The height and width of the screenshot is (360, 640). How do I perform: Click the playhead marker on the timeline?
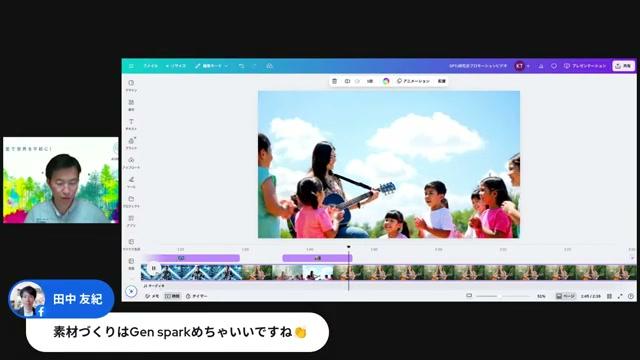349,247
